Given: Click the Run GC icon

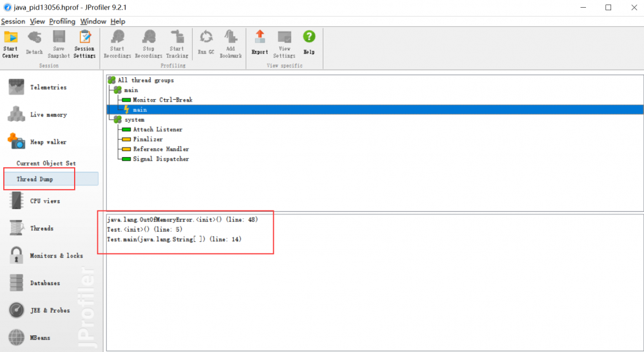Looking at the screenshot, I should [206, 42].
